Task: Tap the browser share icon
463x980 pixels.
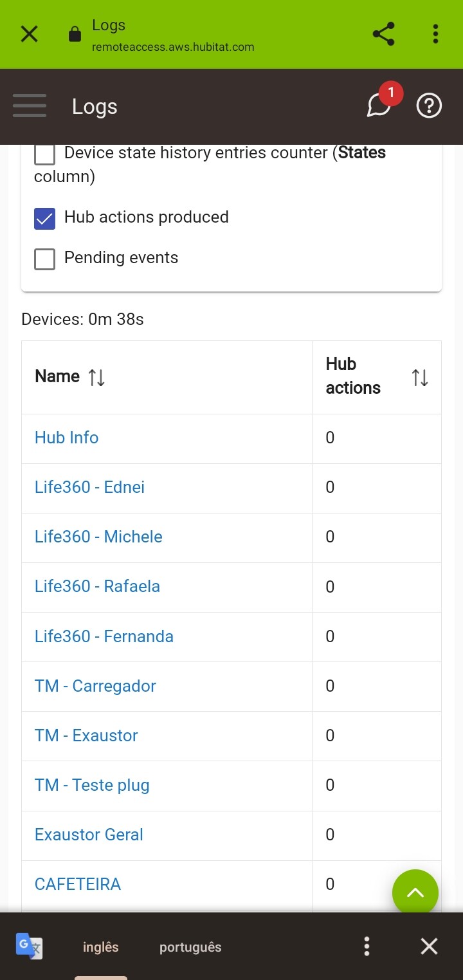Action: pos(384,34)
